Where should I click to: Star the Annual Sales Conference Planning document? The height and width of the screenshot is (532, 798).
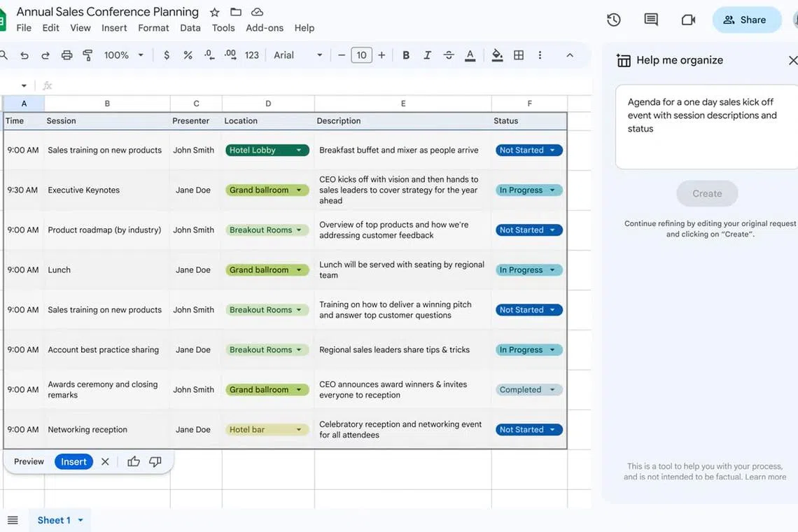tap(215, 12)
